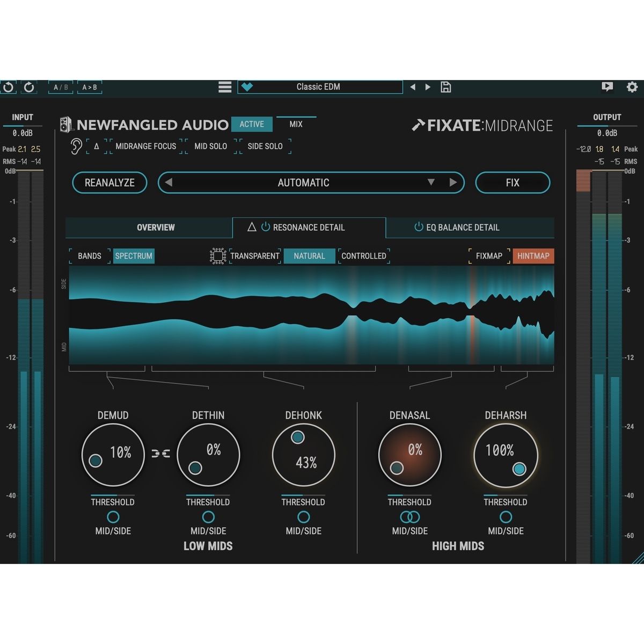Viewport: 644px width, 644px height.
Task: Toggle MID SOLO monitoring
Action: [210, 146]
